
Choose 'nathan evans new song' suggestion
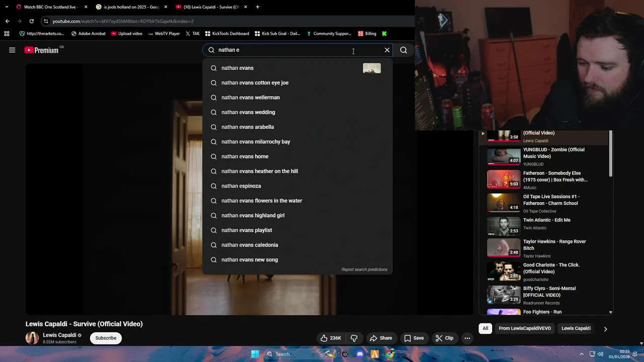click(297, 259)
